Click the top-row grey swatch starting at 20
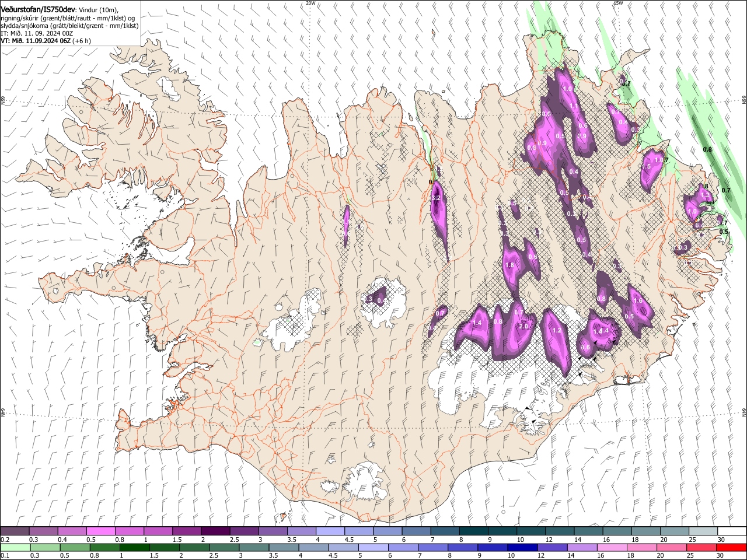Viewport: 747px width, 560px height. (674, 531)
